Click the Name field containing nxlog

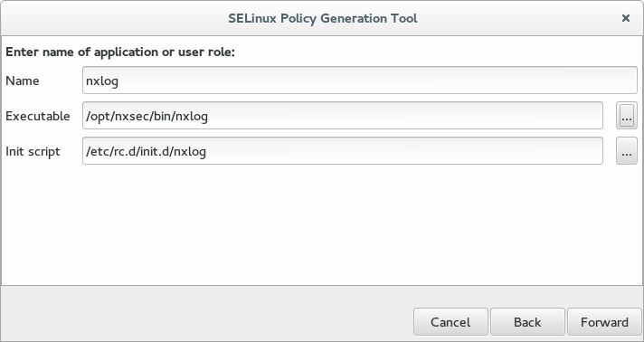360,81
